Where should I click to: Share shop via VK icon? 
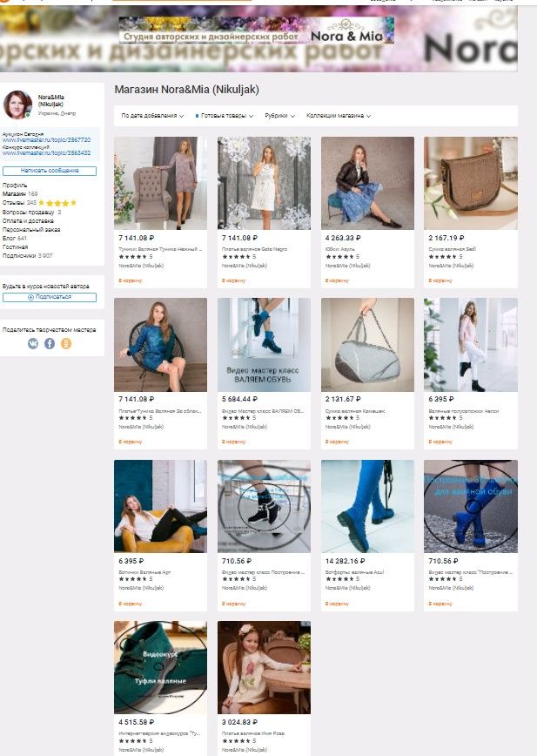(33, 343)
